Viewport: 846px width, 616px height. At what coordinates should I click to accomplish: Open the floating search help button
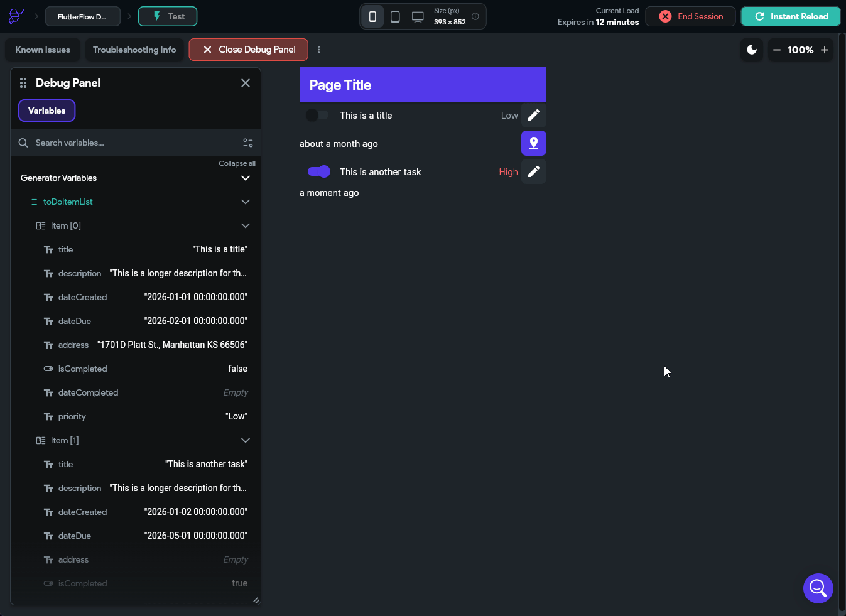click(x=818, y=588)
